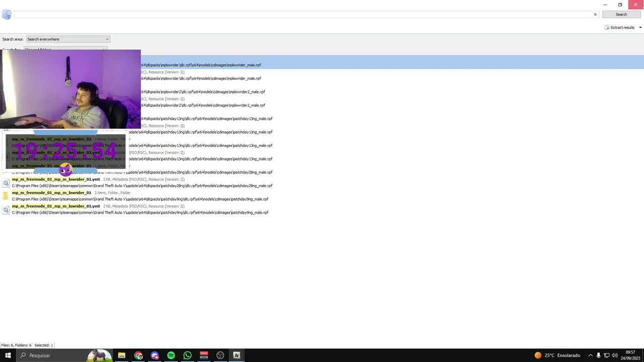Click the taskbar search highlight gorilla image

click(100, 355)
